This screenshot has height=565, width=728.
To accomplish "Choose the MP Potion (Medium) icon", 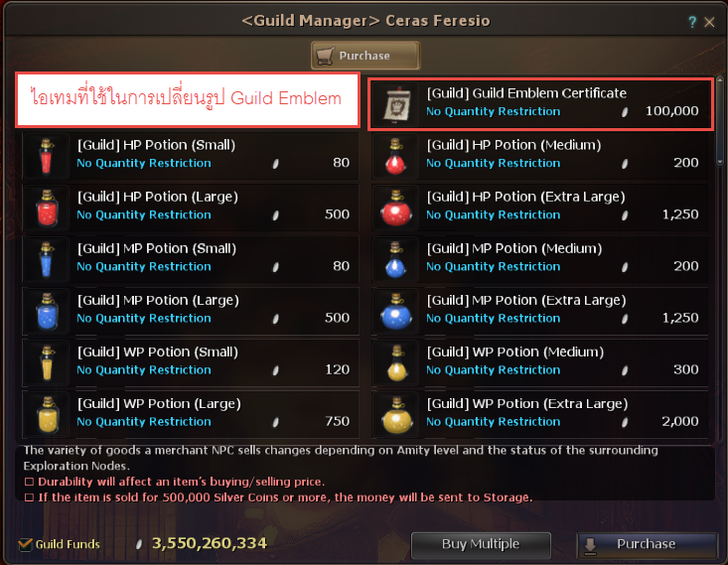I will (x=396, y=260).
